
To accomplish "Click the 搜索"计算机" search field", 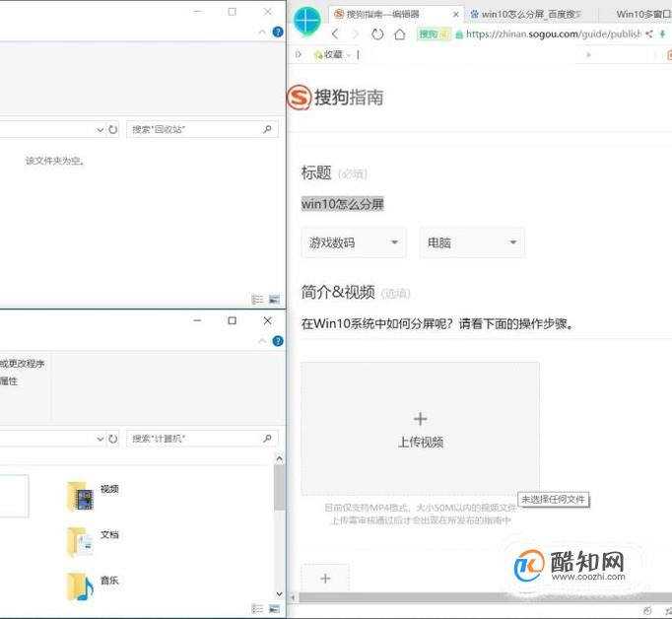I will (202, 439).
